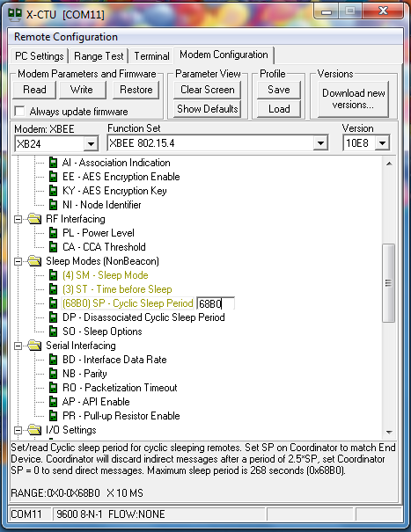Click the tree scroll up arrow
This screenshot has height=532, width=411.
[x=389, y=164]
